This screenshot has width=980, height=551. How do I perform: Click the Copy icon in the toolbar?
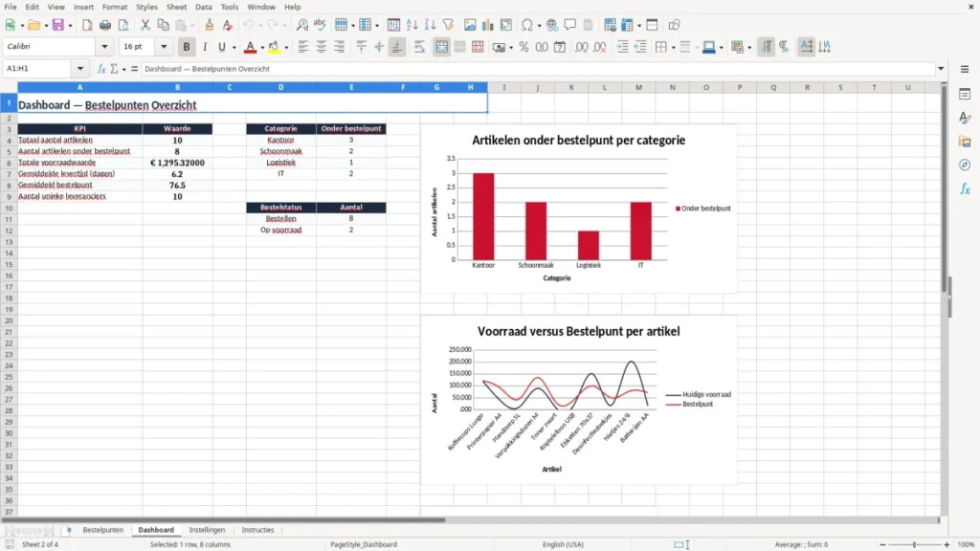(x=163, y=25)
